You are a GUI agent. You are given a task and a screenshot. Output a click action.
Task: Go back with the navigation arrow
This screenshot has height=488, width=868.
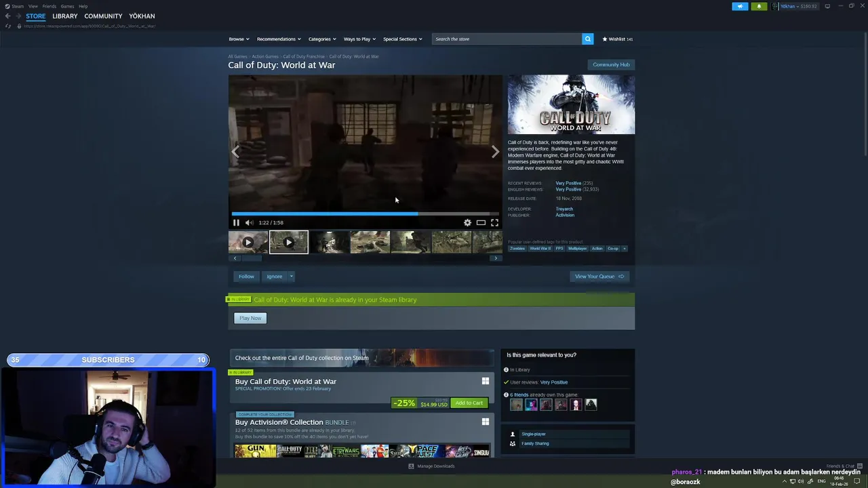point(7,16)
